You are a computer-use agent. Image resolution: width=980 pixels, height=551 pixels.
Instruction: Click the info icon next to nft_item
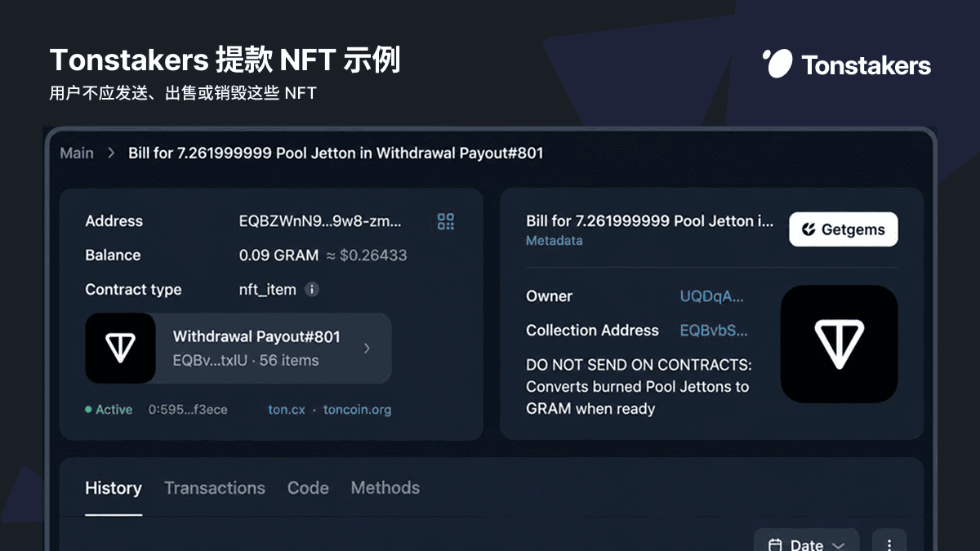coord(312,290)
